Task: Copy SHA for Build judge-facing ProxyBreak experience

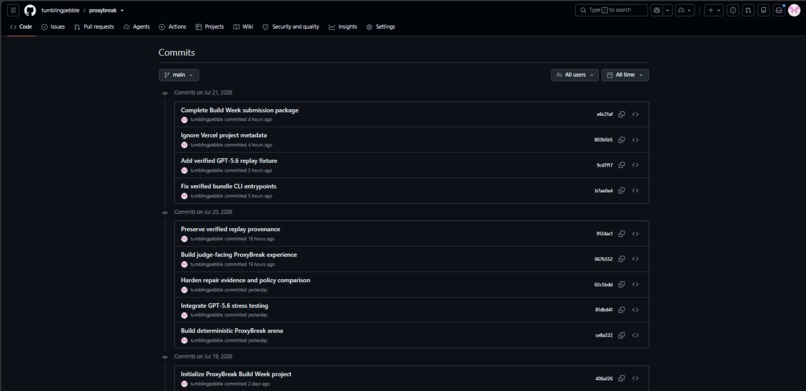Action: click(x=621, y=259)
